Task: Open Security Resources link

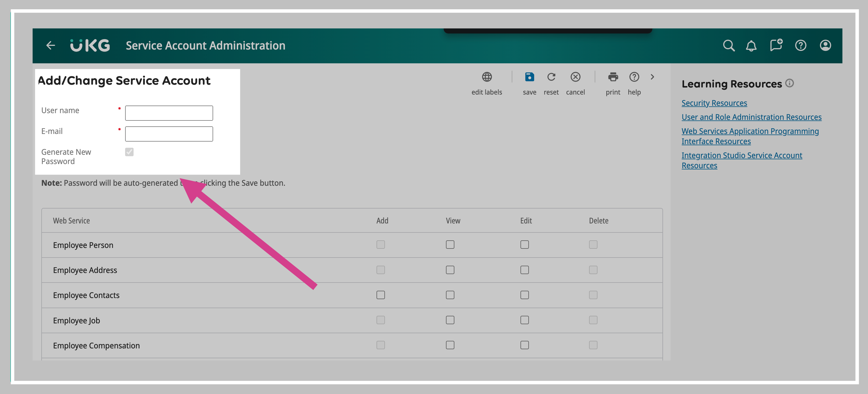Action: click(714, 103)
